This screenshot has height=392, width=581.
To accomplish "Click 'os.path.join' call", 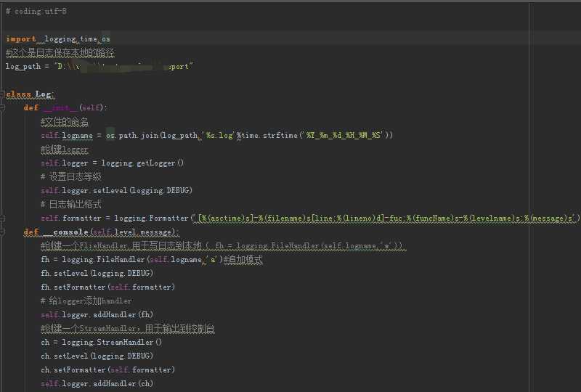I will (132, 136).
